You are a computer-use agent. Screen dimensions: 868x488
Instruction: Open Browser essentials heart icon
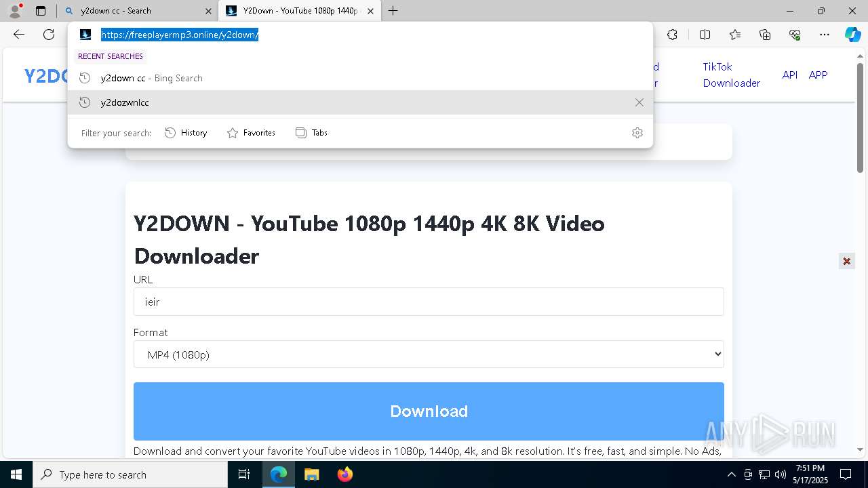(x=795, y=35)
